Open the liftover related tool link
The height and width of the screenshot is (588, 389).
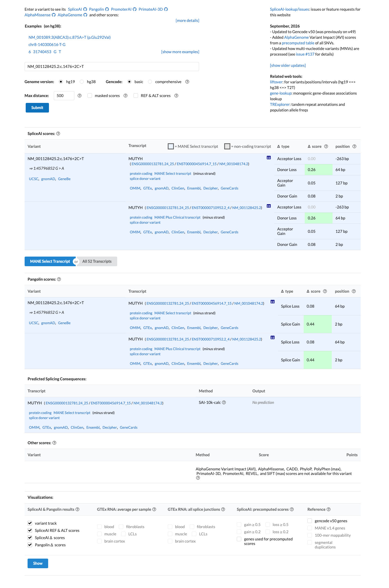tap(276, 82)
